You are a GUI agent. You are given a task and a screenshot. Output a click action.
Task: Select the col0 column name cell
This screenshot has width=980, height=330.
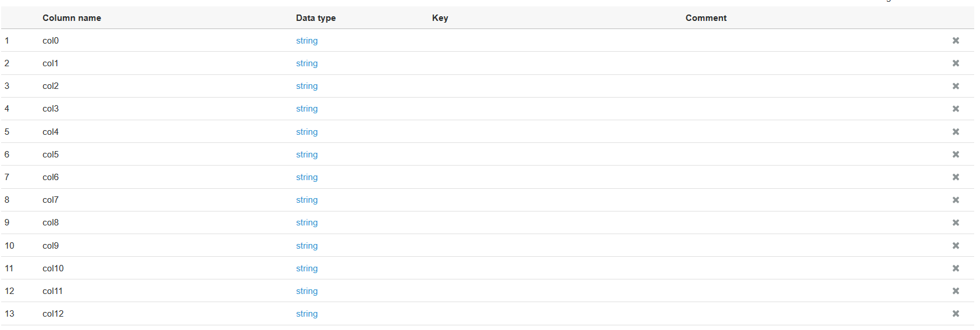coord(51,41)
